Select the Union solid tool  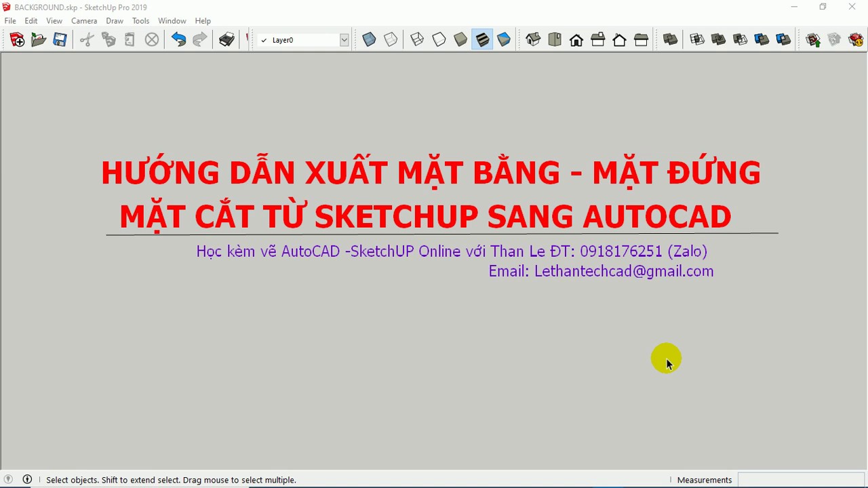(x=719, y=40)
